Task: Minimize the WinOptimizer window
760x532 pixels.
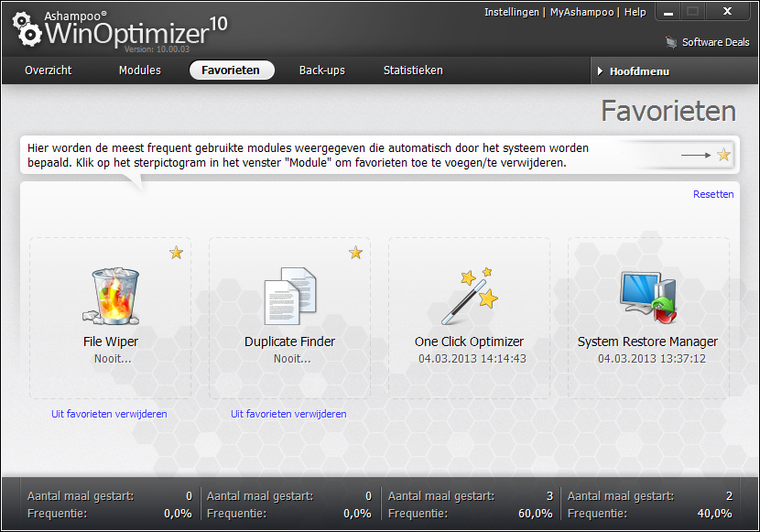Action: tap(668, 12)
